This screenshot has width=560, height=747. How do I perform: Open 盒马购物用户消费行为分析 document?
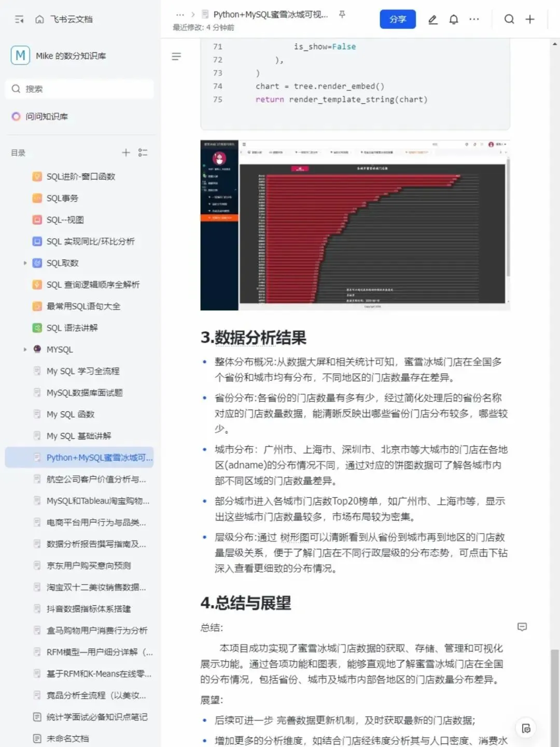pos(97,631)
